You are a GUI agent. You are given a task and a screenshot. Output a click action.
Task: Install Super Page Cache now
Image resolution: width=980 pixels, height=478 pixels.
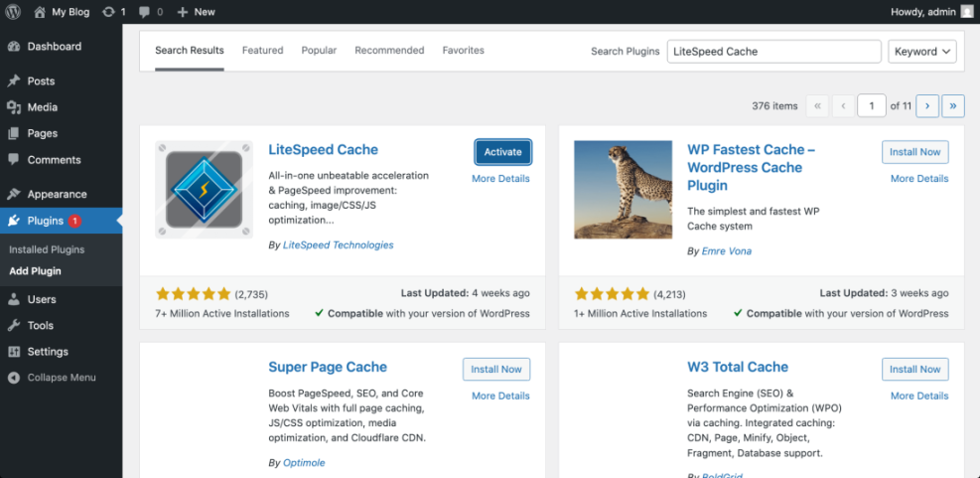496,369
